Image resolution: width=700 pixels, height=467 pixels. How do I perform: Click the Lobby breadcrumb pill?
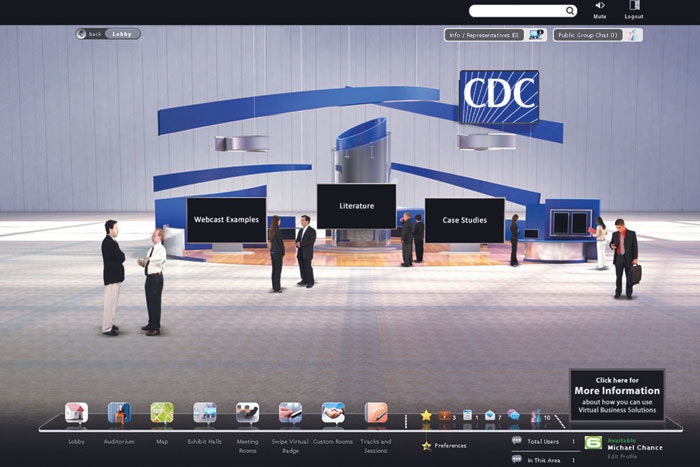122,34
